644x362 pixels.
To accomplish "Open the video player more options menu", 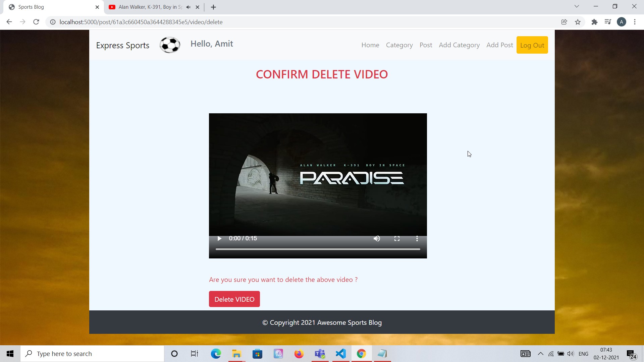I will [x=417, y=239].
